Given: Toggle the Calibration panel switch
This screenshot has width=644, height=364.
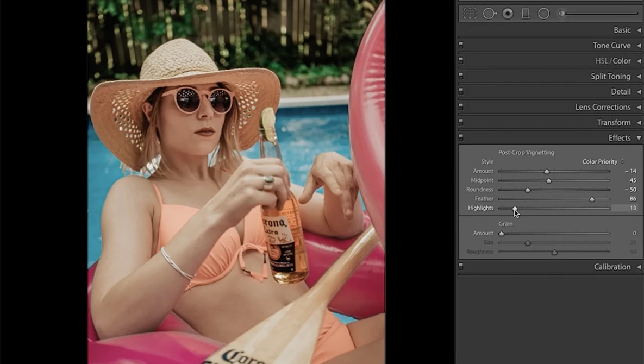Looking at the screenshot, I should pyautogui.click(x=461, y=267).
